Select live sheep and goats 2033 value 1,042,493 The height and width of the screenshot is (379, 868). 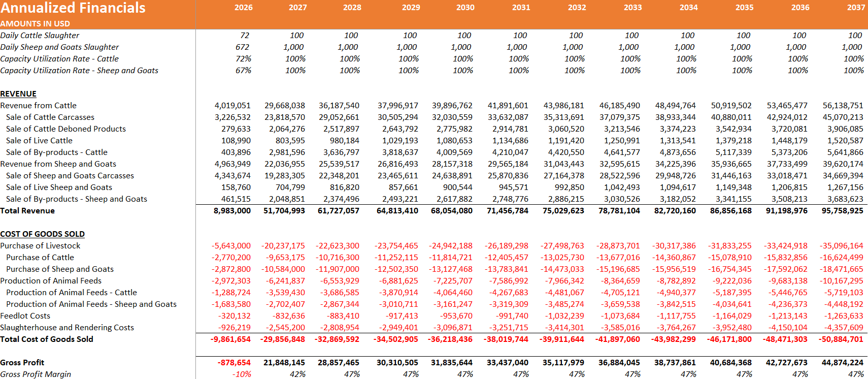click(622, 187)
